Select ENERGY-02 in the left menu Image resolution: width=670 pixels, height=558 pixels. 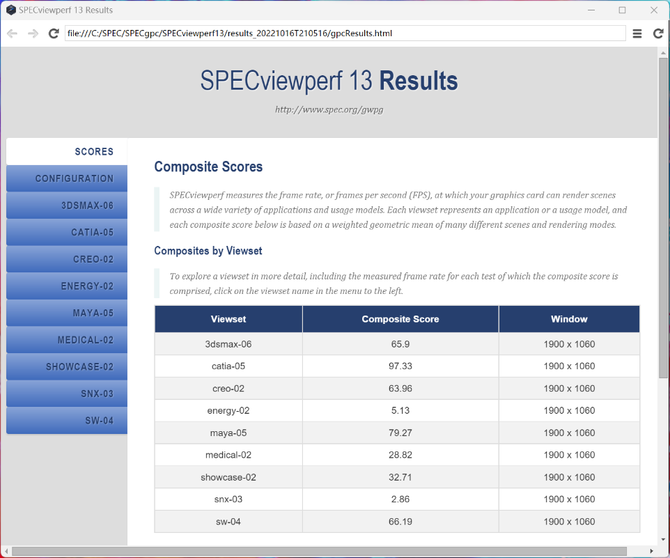click(66, 286)
